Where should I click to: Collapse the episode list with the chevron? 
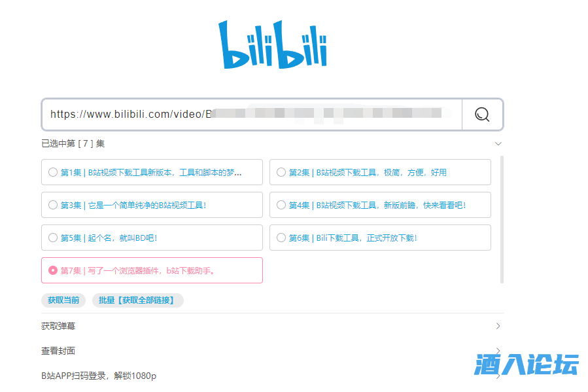tap(498, 144)
